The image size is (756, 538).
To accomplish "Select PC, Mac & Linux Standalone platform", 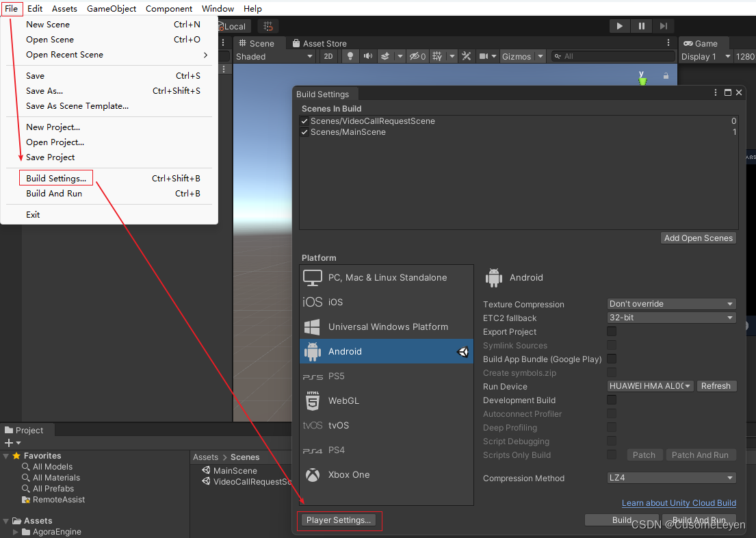I will point(386,277).
